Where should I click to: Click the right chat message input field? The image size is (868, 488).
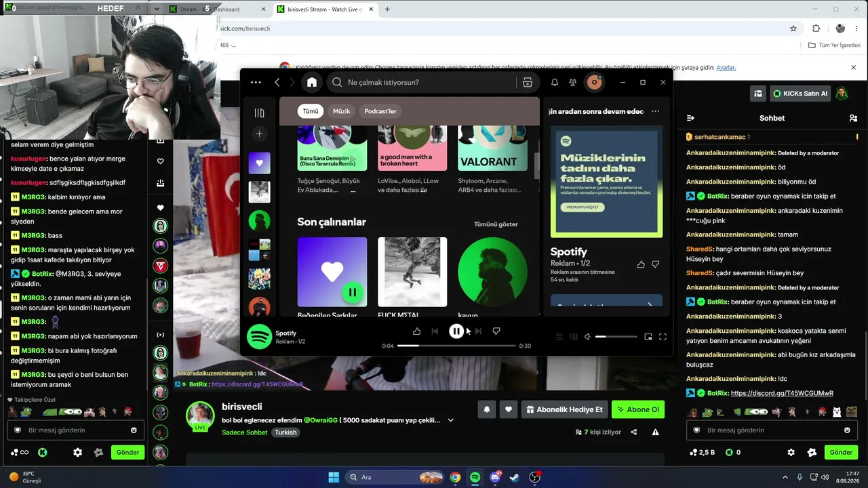point(772,430)
